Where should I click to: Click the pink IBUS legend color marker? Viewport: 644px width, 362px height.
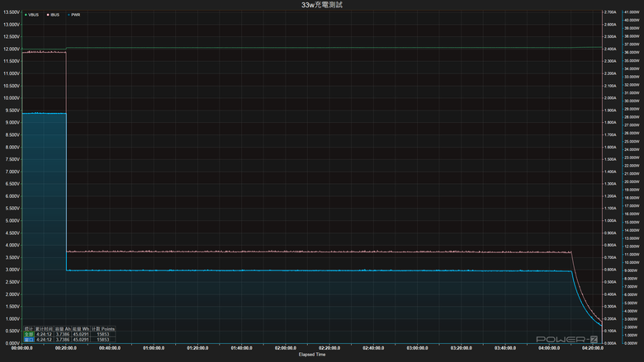click(x=48, y=15)
